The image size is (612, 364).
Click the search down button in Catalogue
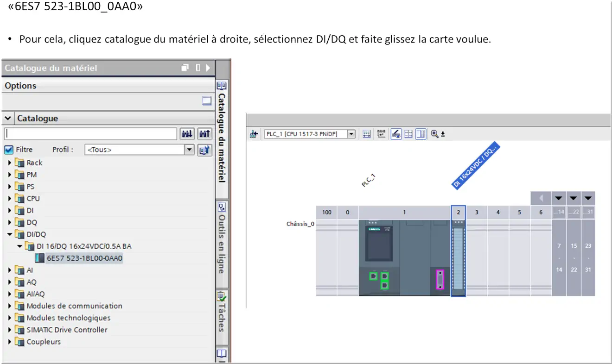pyautogui.click(x=187, y=134)
